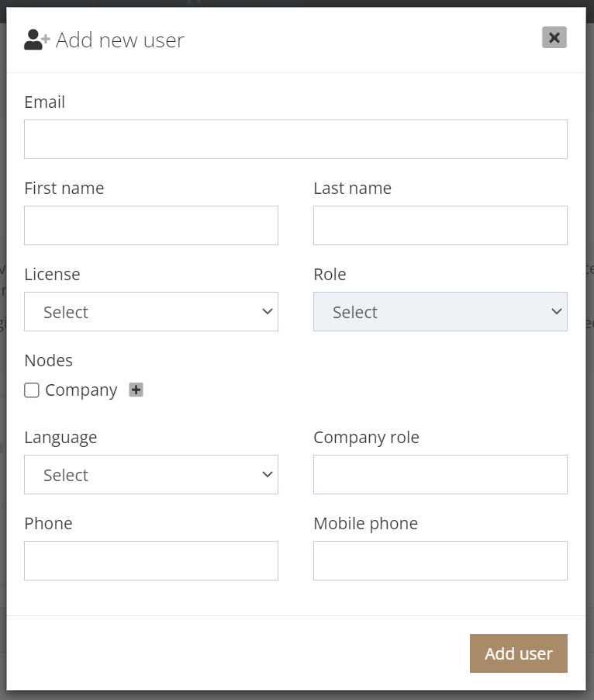Click the Add new user title text
The width and height of the screenshot is (594, 700).
pyautogui.click(x=120, y=40)
